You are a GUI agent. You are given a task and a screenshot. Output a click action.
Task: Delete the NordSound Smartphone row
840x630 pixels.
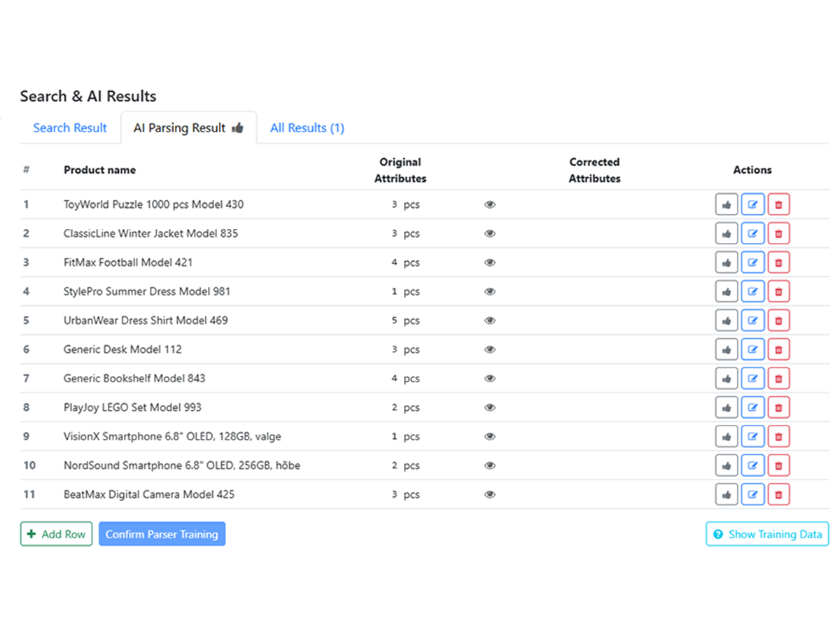pyautogui.click(x=778, y=465)
